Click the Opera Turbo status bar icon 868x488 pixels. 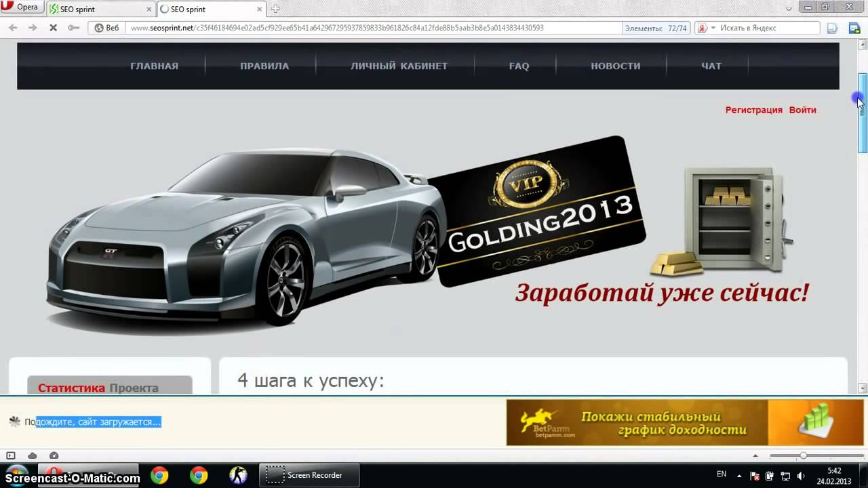pos(54,455)
